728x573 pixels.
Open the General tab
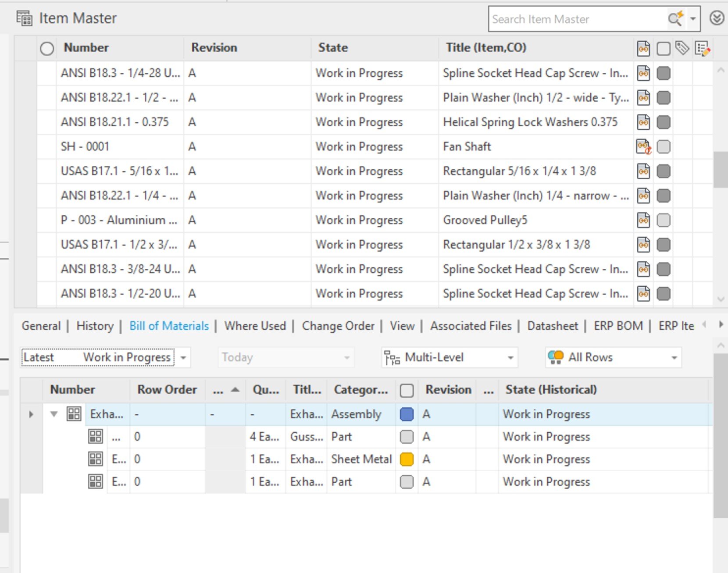pos(41,326)
